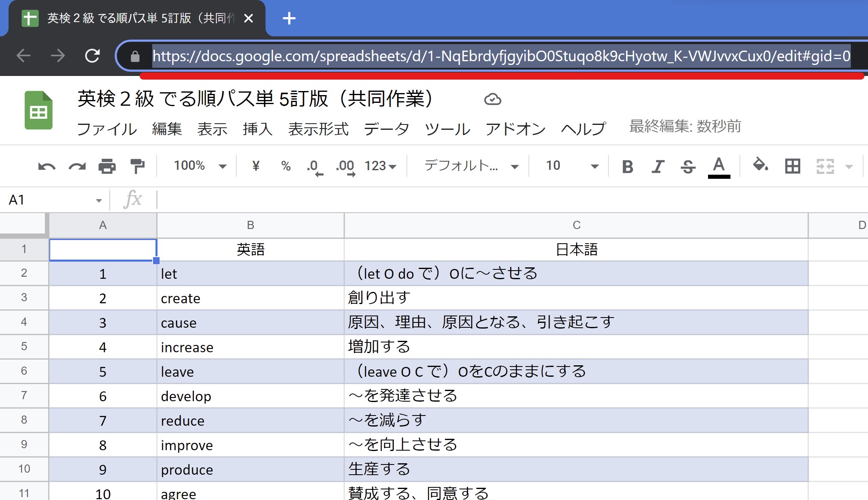The width and height of the screenshot is (868, 500).
Task: Toggle strikethrough formatting
Action: pyautogui.click(x=688, y=167)
